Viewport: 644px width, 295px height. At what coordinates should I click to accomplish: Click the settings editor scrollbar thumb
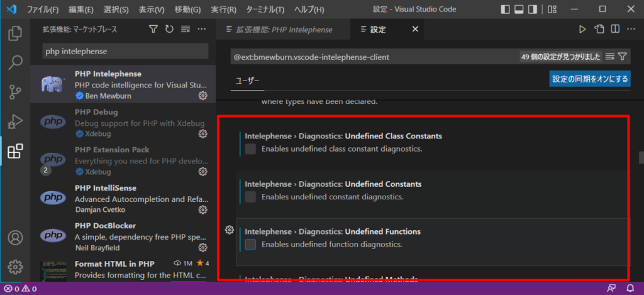641,158
